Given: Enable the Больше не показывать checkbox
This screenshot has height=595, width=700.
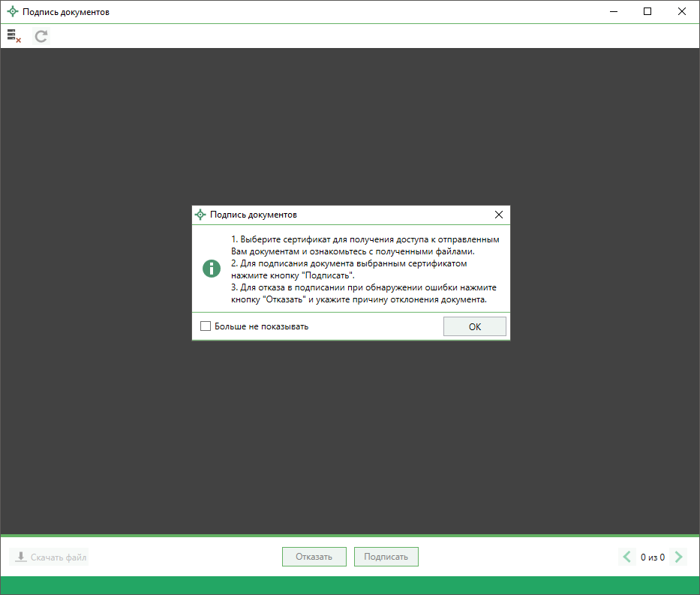Looking at the screenshot, I should 206,326.
